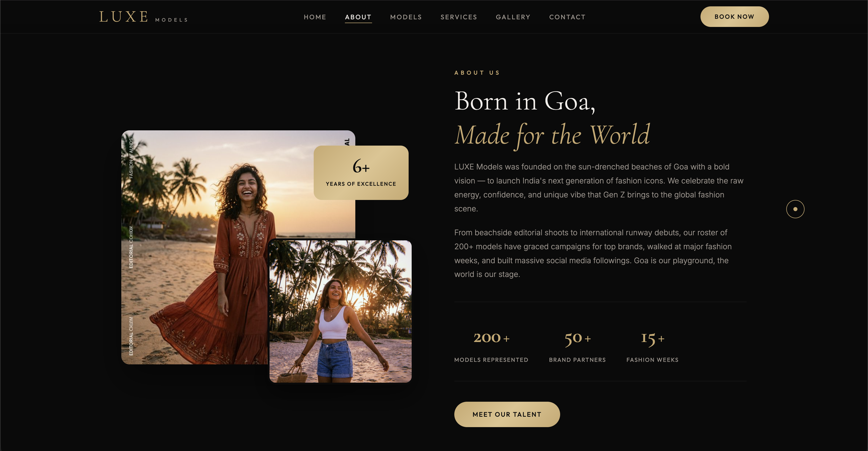
Task: Click the About Us section label
Action: tap(477, 73)
